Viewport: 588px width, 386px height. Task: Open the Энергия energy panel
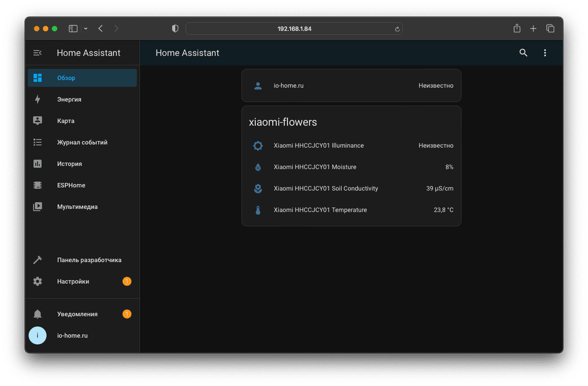point(69,99)
